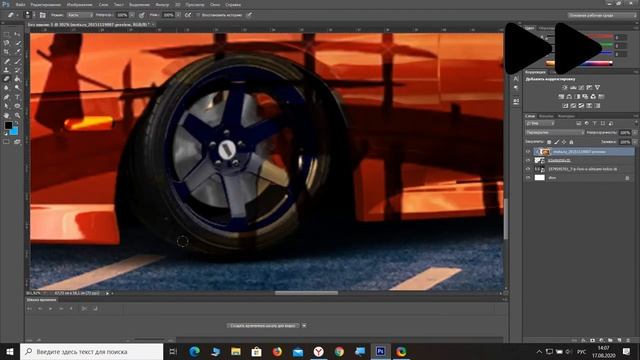Add a Levels adjustment
Viewport: 640px width, 360px height.
(573, 87)
